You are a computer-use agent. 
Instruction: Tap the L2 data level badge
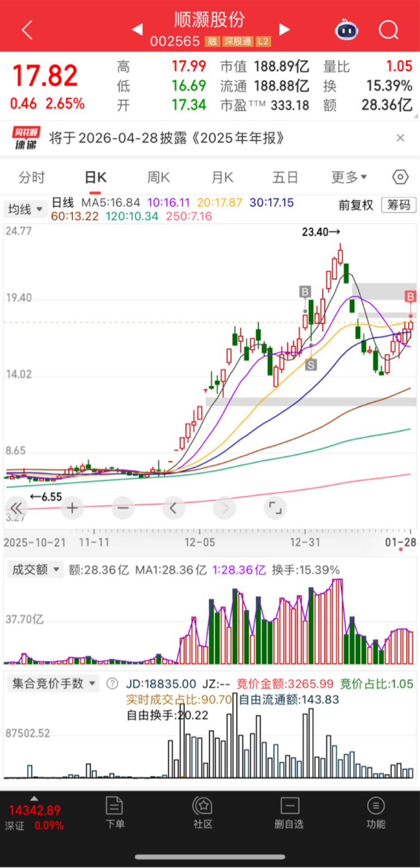point(264,42)
